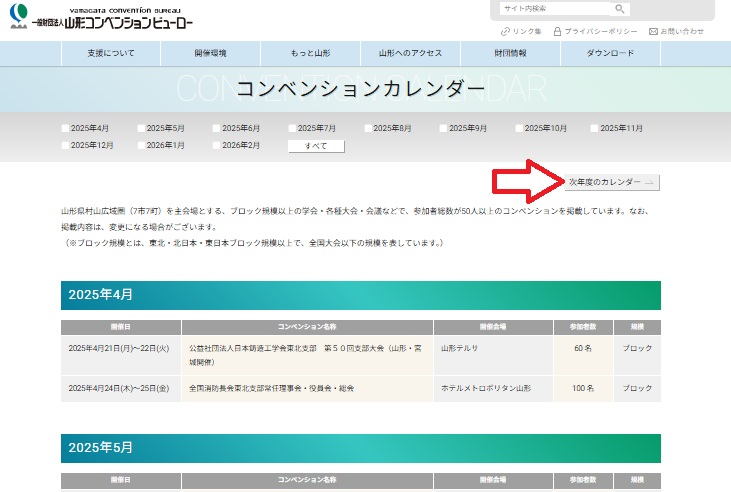Open the リンク集 links page

(524, 32)
